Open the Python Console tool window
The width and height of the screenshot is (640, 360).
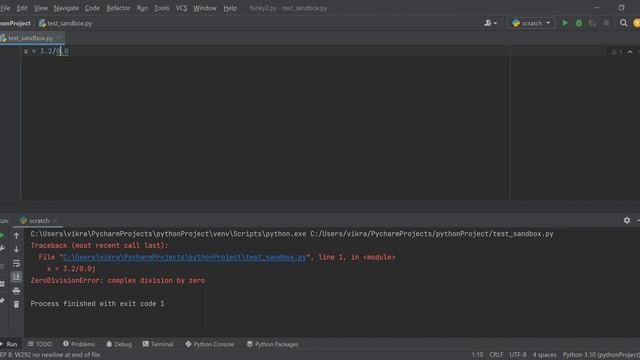coord(210,344)
